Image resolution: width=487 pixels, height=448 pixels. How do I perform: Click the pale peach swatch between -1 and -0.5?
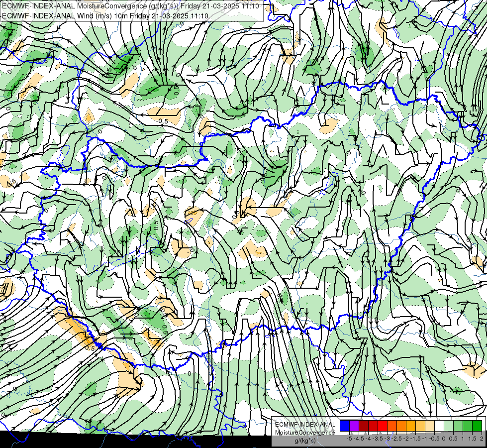point(430,426)
